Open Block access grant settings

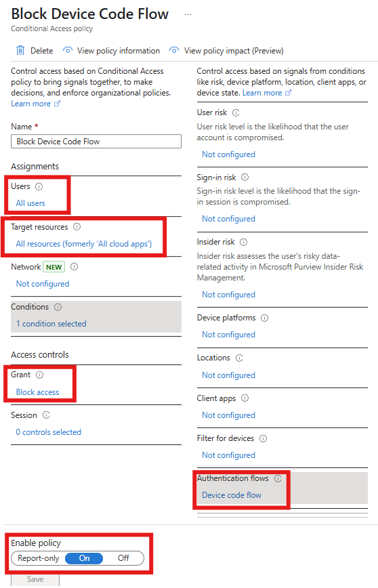pyautogui.click(x=37, y=392)
